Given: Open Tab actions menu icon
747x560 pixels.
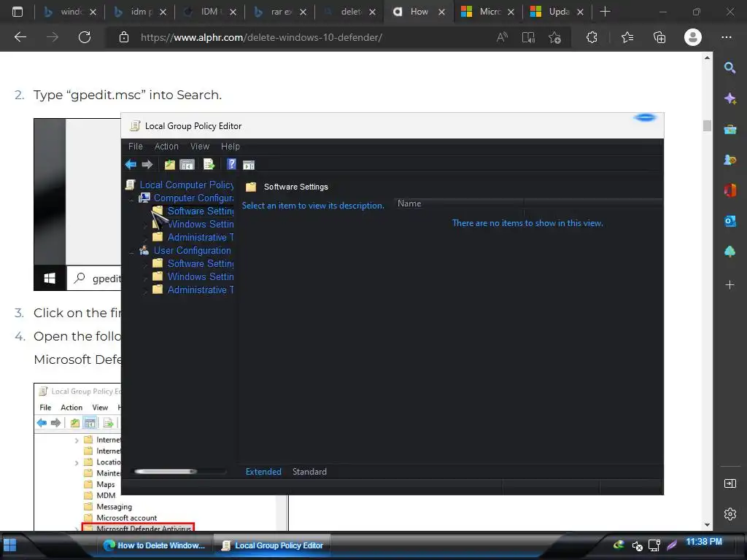Looking at the screenshot, I should coord(18,12).
